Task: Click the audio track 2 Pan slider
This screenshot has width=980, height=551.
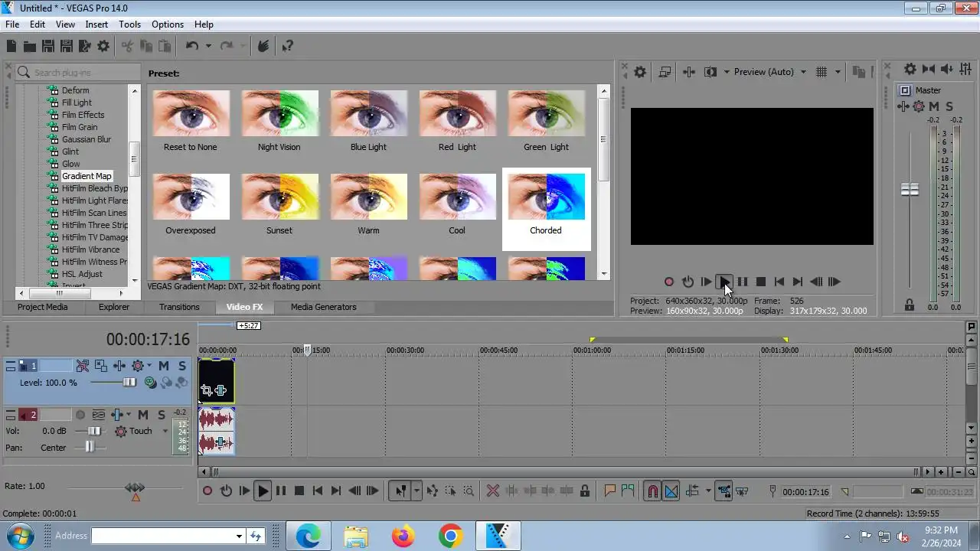Action: click(90, 447)
